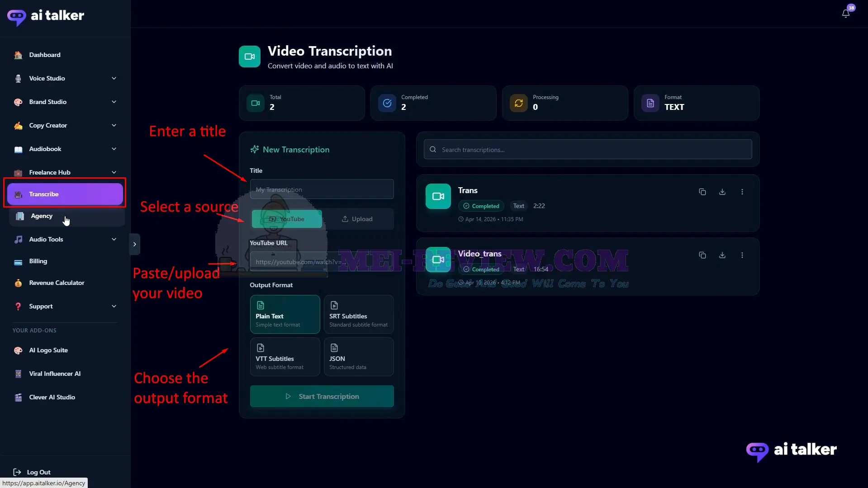Choose Plain Text output format
Image resolution: width=868 pixels, height=488 pixels.
pyautogui.click(x=285, y=314)
